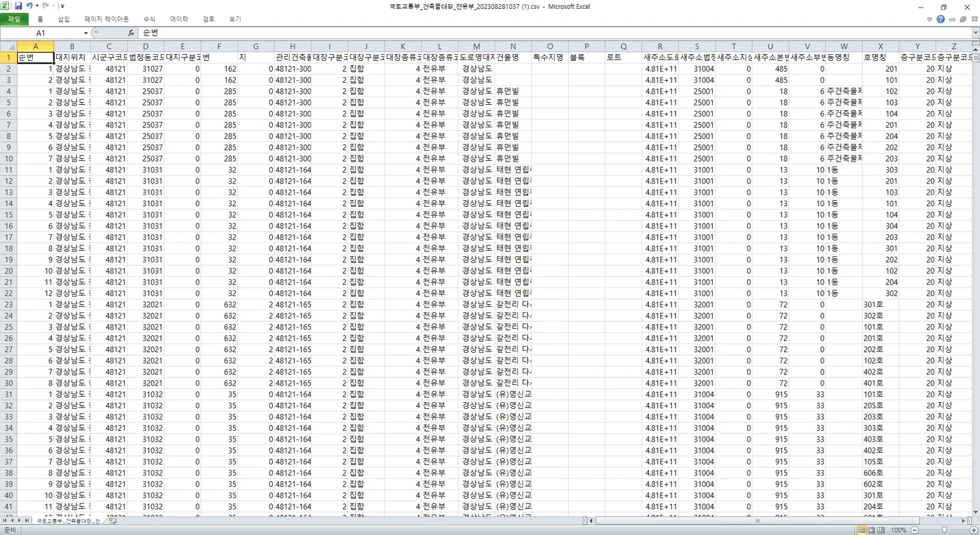The width and height of the screenshot is (980, 535).
Task: Click the Zoom In plus button
Action: click(975, 530)
